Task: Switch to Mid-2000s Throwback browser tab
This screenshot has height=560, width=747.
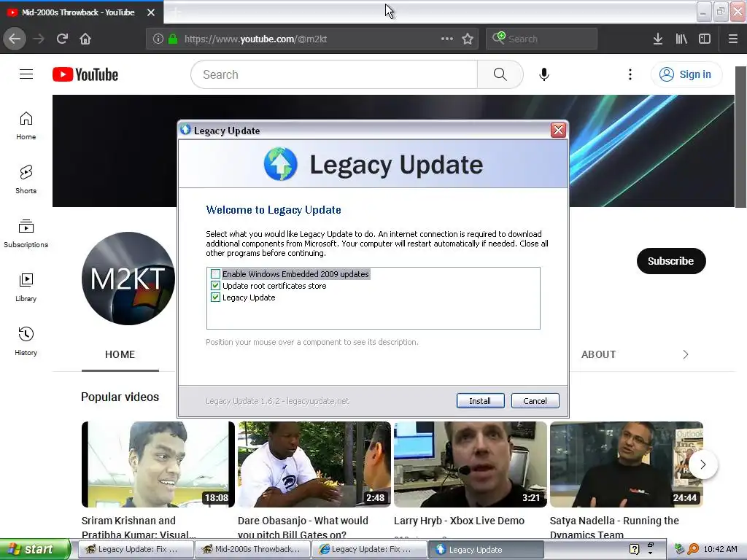Action: 78,12
